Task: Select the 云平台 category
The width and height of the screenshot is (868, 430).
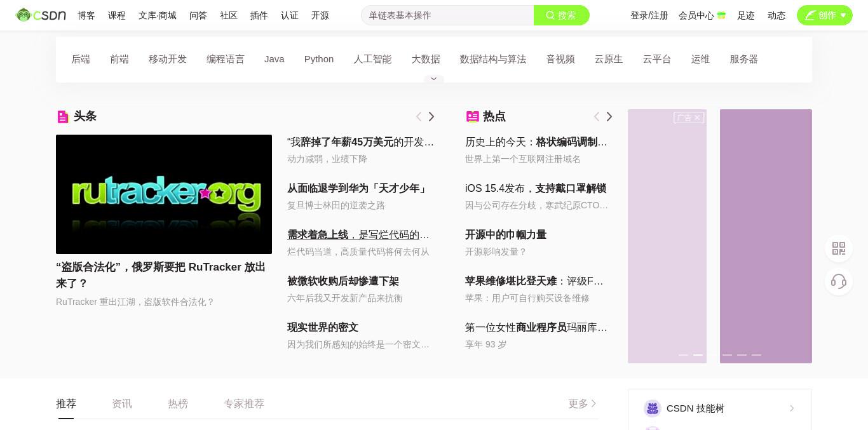Action: [x=657, y=59]
